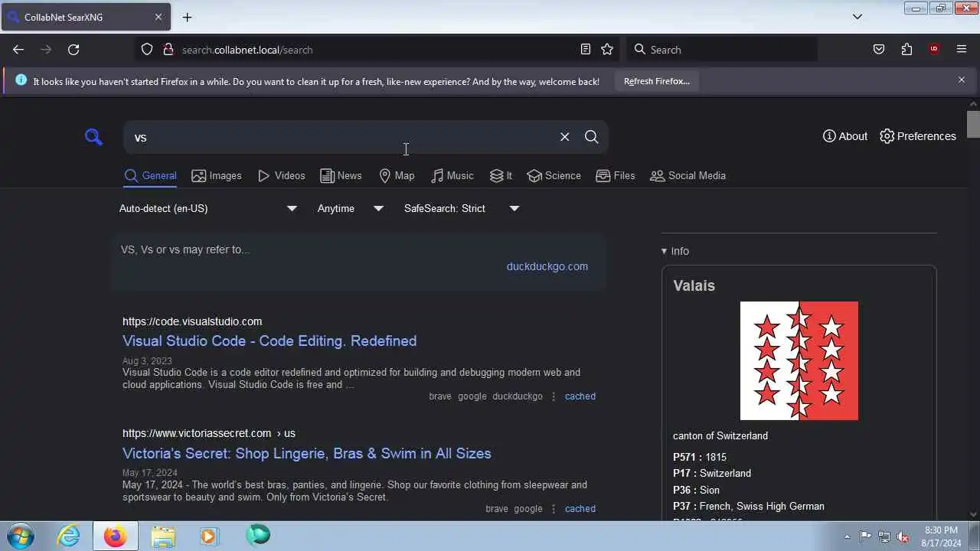Click the site security padlock icon

point(168,50)
